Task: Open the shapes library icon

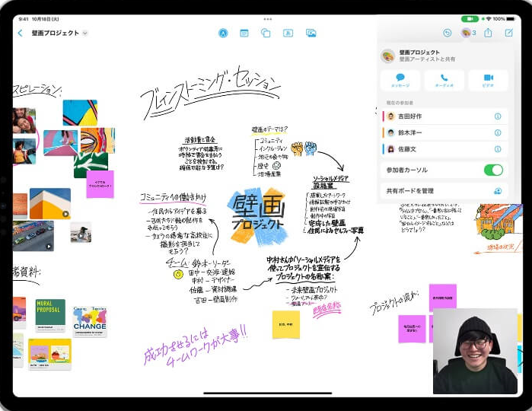Action: click(x=266, y=33)
